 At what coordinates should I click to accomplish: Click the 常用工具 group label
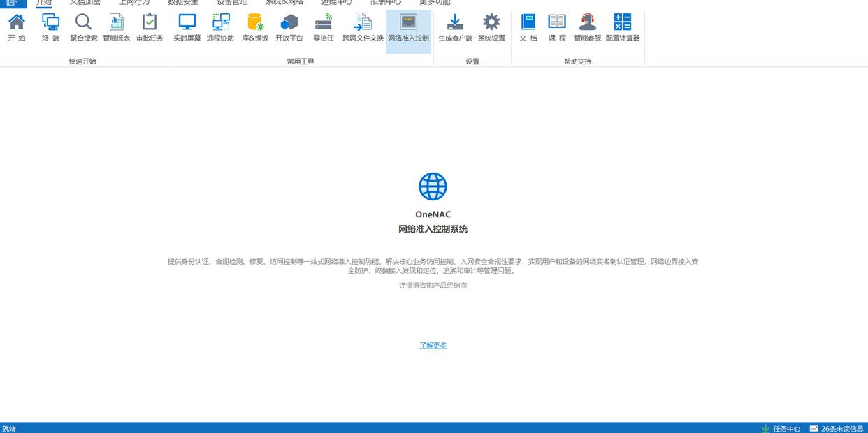(x=301, y=61)
